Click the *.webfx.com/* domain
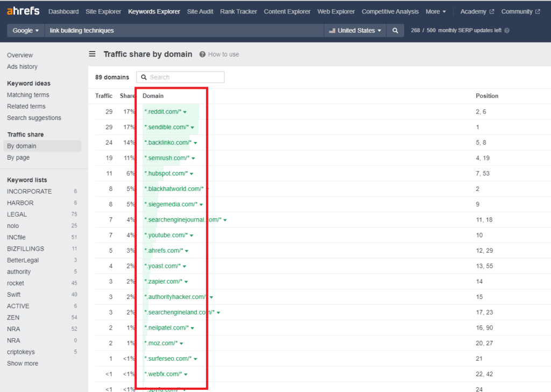 coord(163,374)
